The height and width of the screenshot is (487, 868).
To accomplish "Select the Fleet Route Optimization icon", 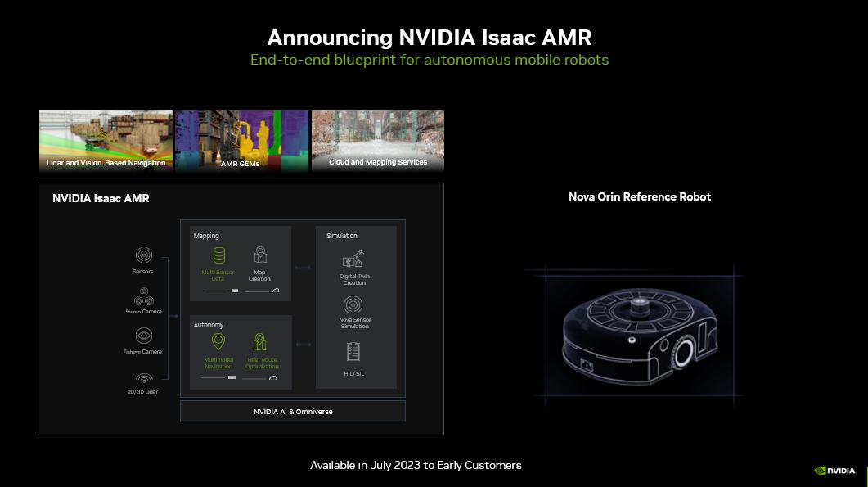I will [x=260, y=340].
